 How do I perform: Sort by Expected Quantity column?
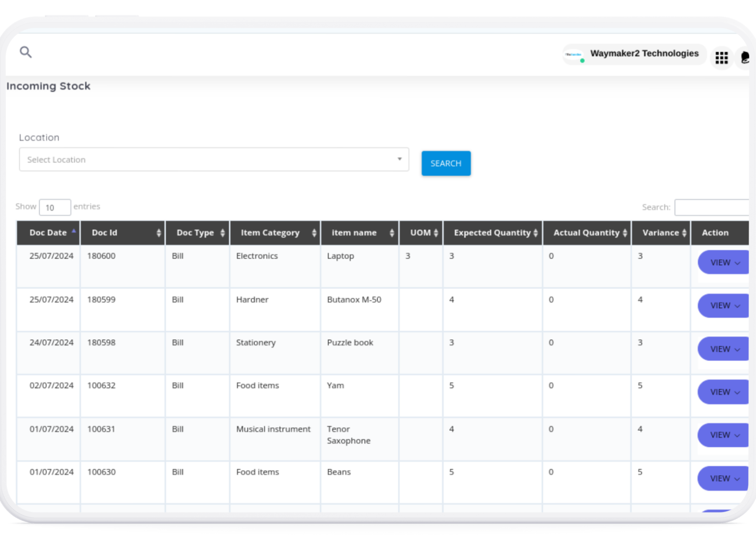(492, 233)
